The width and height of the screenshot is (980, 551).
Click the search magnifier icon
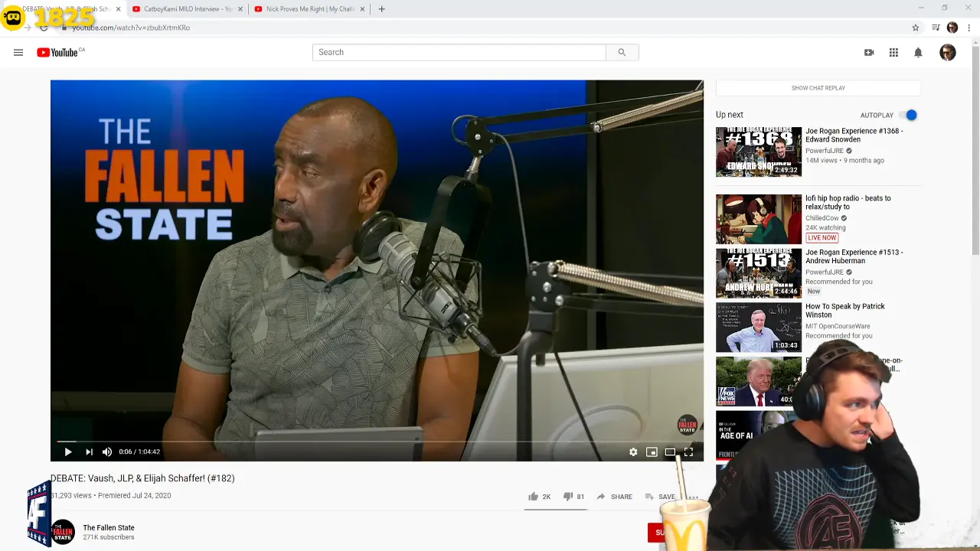pos(621,52)
